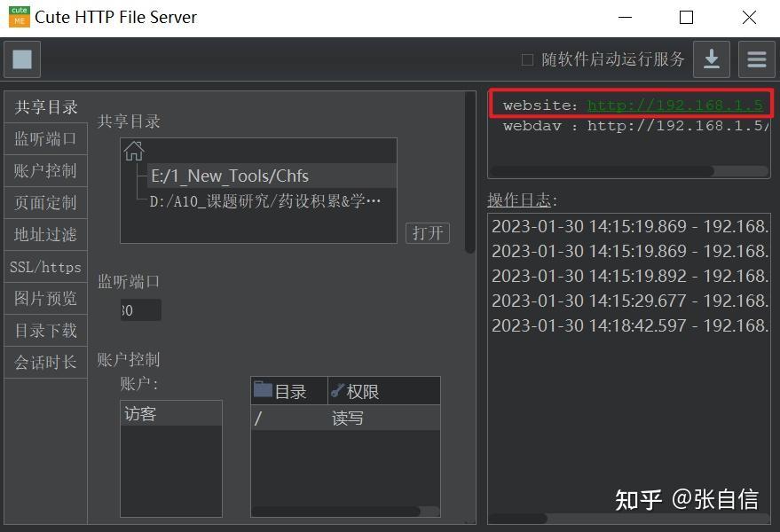The image size is (780, 532).
Task: Open the website http://192.168.1.5 link
Action: [x=675, y=105]
